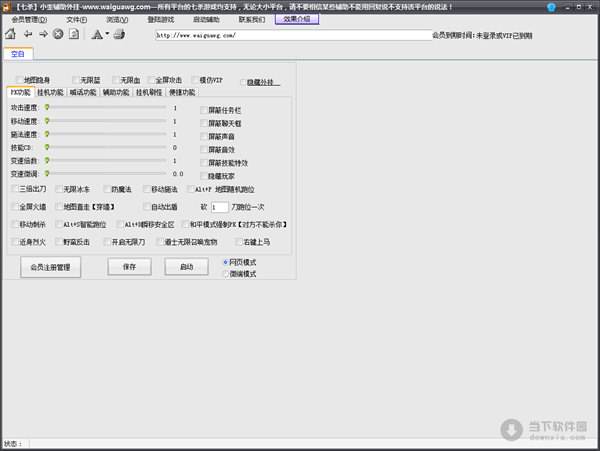This screenshot has height=451, width=600.
Task: Click the Forward arrow icon
Action: click(43, 34)
